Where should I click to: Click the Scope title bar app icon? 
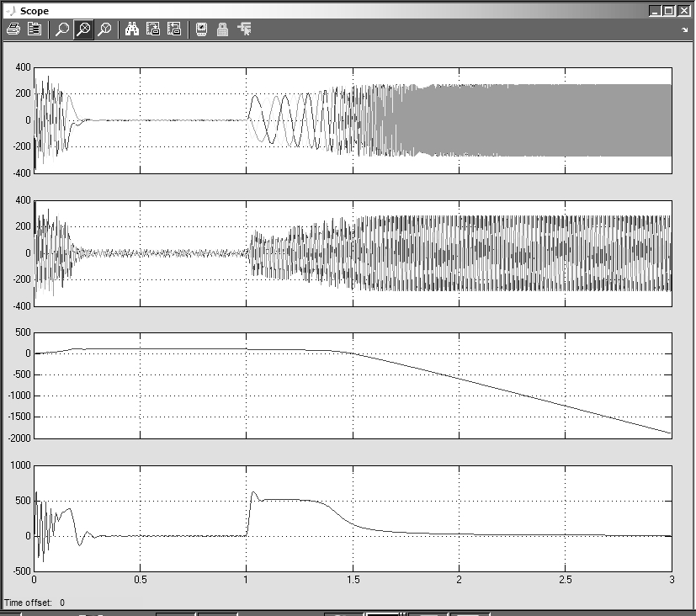point(11,11)
